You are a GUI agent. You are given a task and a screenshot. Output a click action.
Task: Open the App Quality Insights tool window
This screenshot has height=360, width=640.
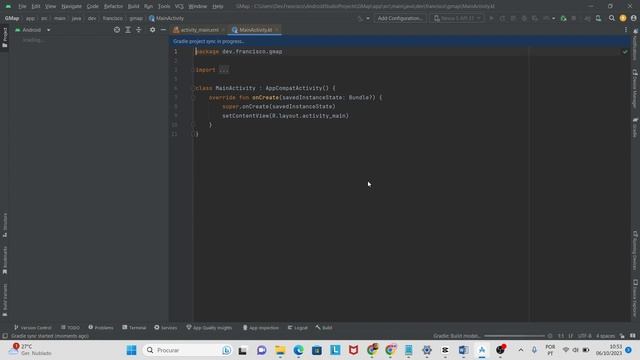[x=209, y=328]
